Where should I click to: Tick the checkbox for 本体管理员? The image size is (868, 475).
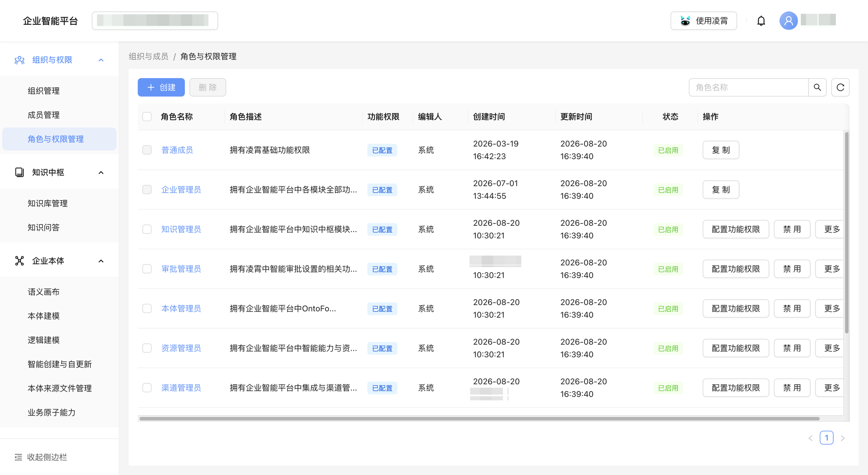(x=147, y=308)
